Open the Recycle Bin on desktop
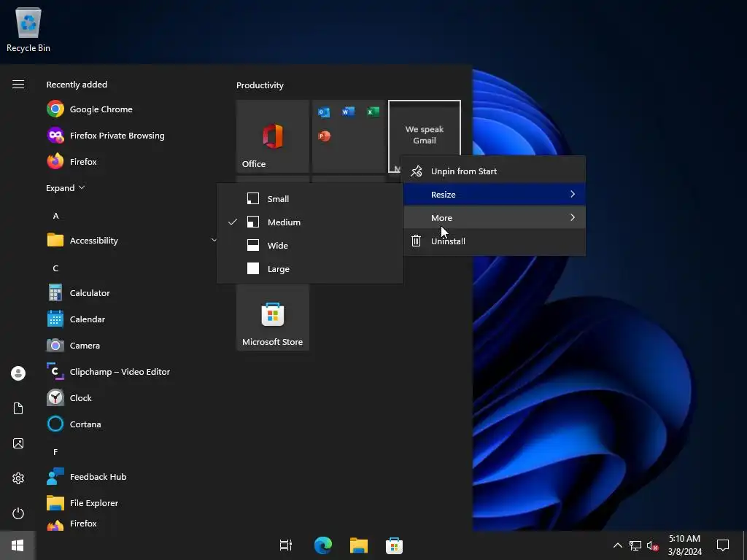The width and height of the screenshot is (747, 560). click(x=28, y=29)
